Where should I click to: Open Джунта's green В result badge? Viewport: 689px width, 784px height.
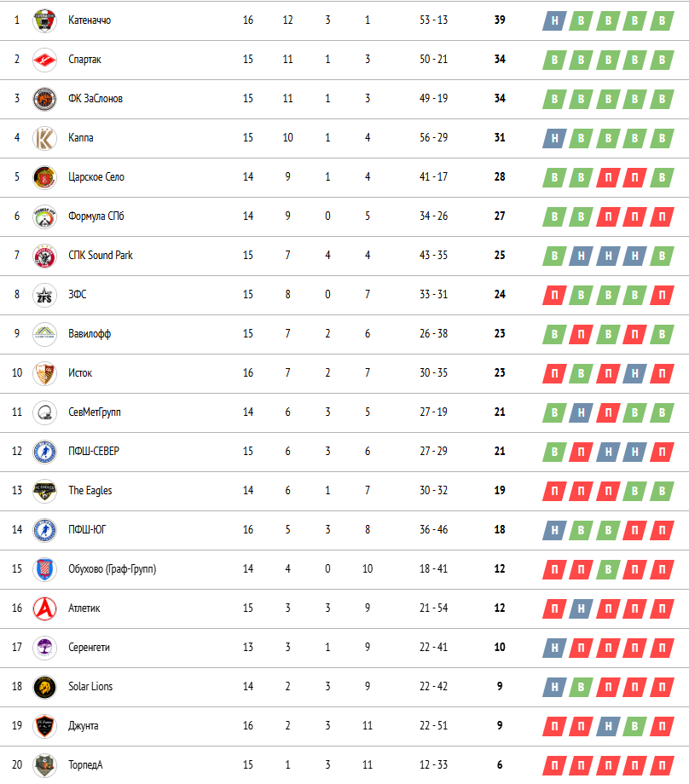[x=635, y=726]
